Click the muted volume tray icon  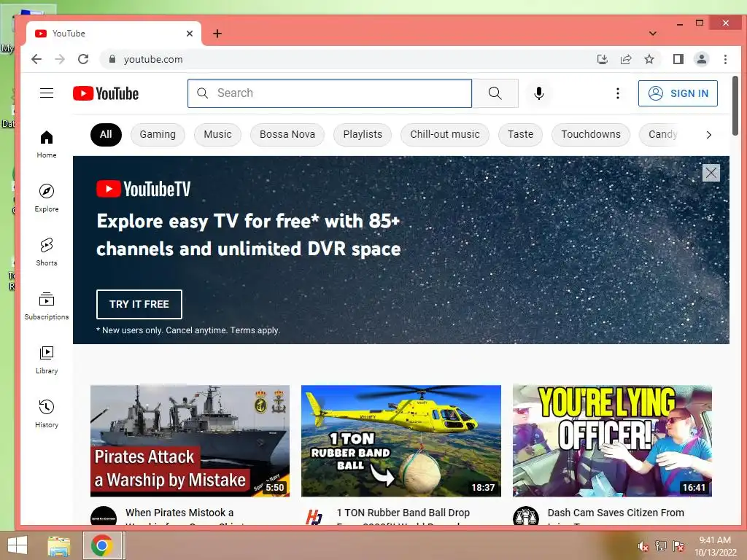click(x=643, y=546)
